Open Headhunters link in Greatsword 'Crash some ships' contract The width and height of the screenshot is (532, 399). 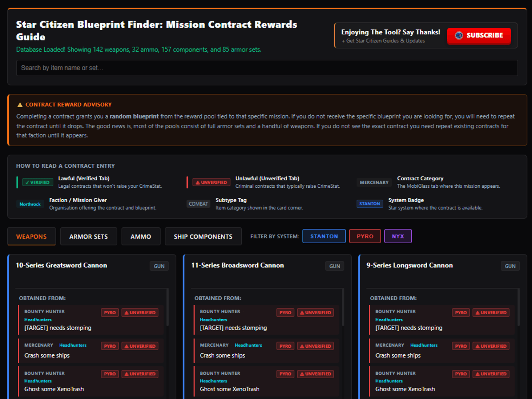[73, 345]
